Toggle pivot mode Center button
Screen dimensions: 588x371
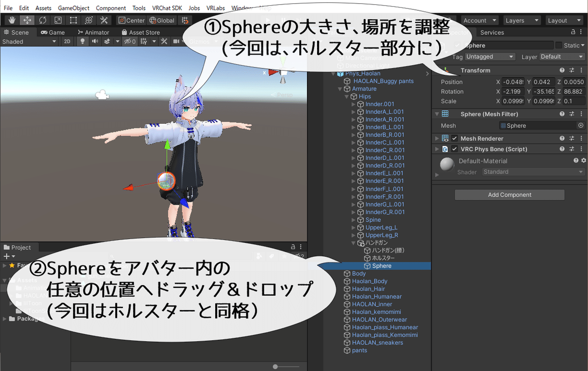[131, 20]
